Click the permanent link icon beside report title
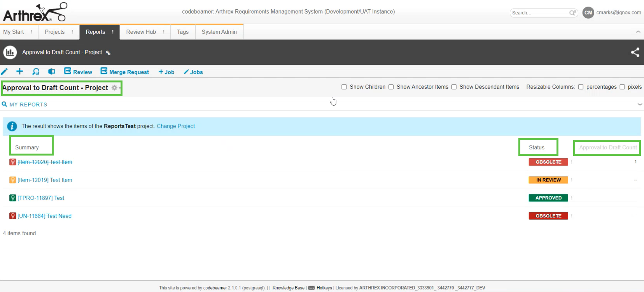The height and width of the screenshot is (292, 644). (x=108, y=53)
